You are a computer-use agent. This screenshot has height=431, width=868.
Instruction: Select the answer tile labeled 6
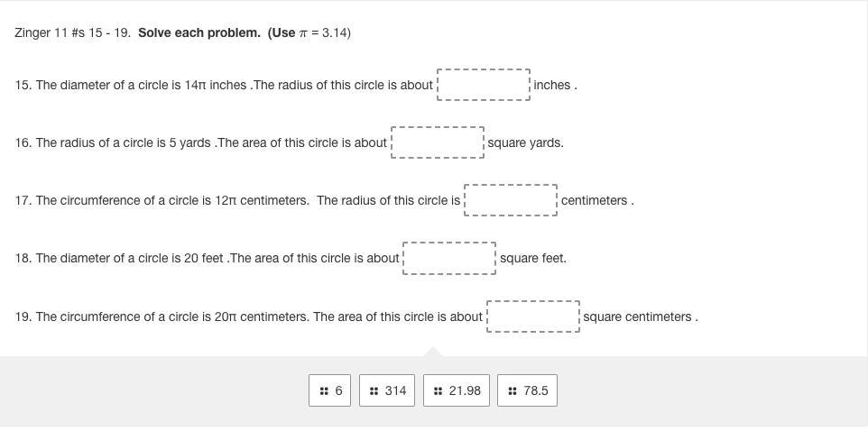tap(330, 390)
